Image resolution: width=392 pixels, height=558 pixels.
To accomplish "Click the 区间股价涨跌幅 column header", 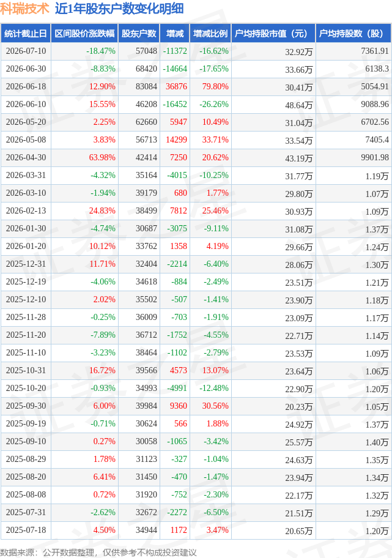I will point(84,34).
